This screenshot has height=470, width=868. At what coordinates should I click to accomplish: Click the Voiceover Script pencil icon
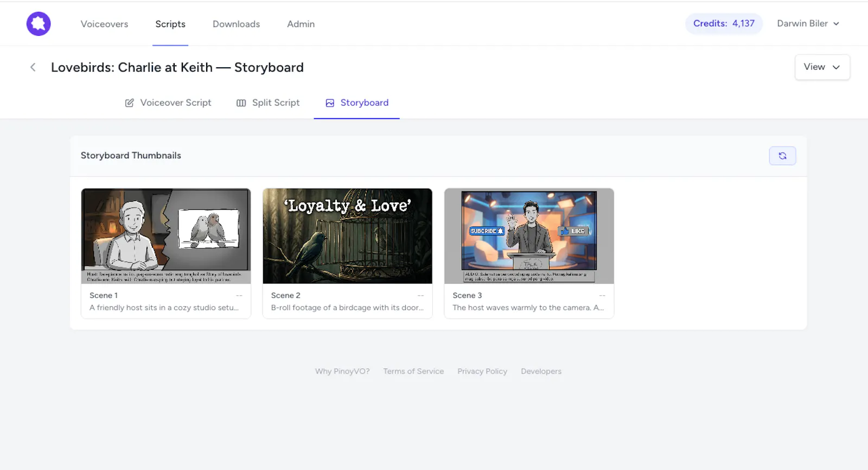pyautogui.click(x=130, y=103)
